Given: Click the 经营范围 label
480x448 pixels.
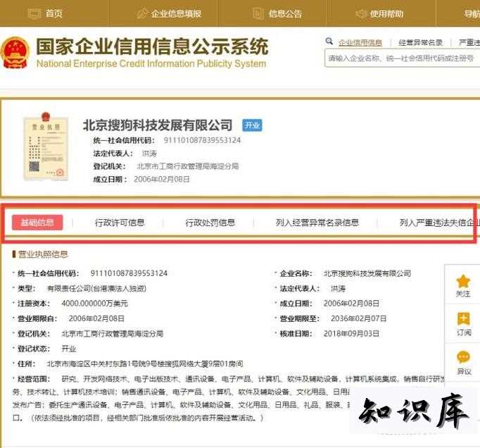Looking at the screenshot, I should pyautogui.click(x=34, y=379).
